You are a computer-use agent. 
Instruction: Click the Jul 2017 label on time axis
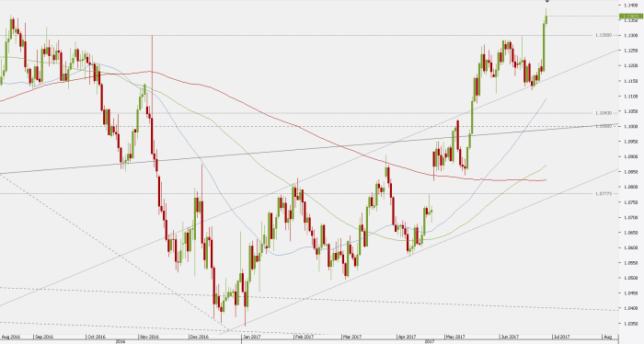tap(560, 337)
